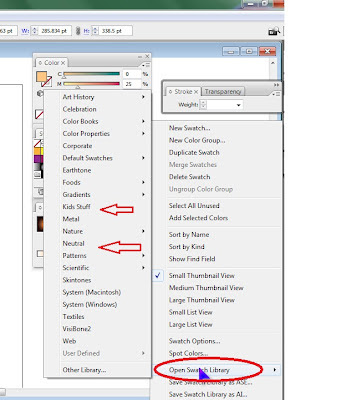Click Other Library... menu entry

coord(97,370)
